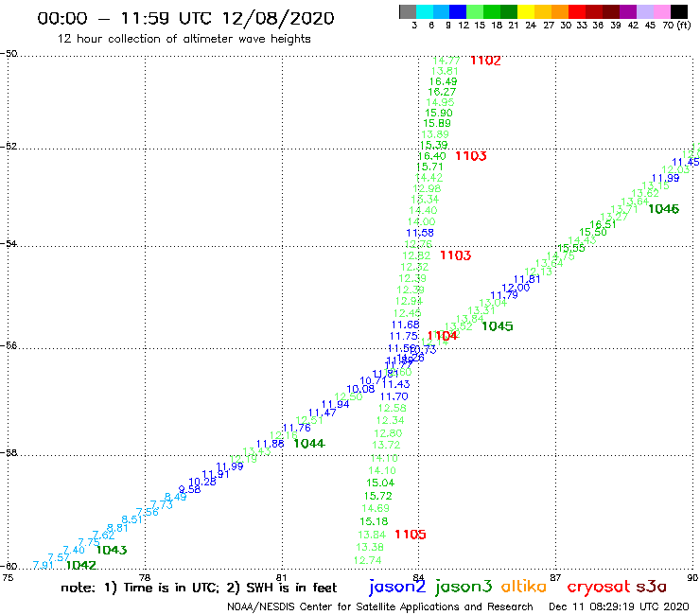Click the '12 hour collection of altimeter wave heights' subtitle
This screenshot has width=700, height=615.
click(x=184, y=39)
